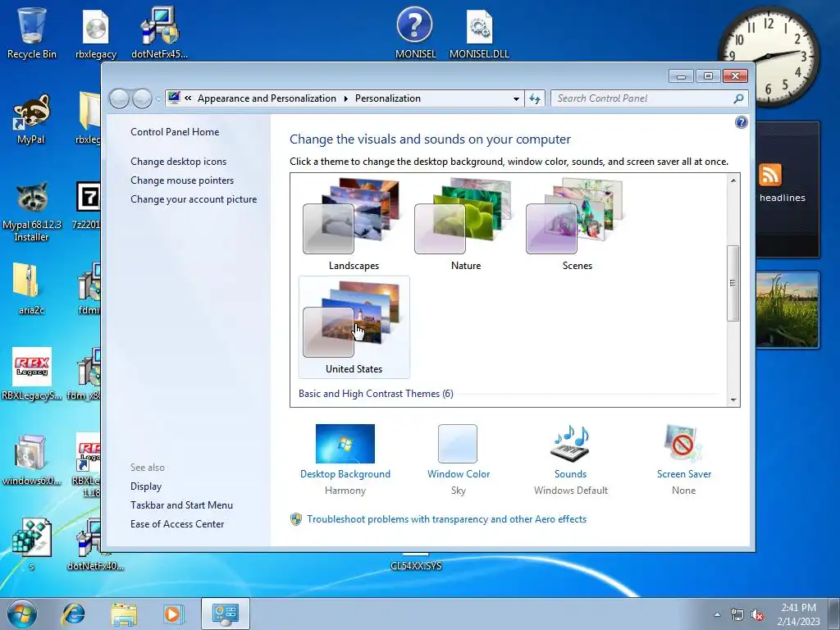Select the MONISEL help file icon

click(415, 33)
